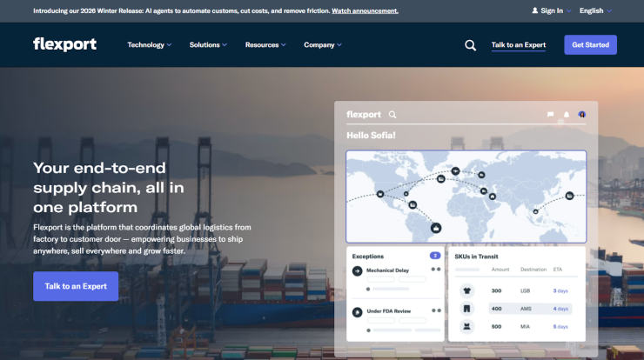Click the Watch announcement link
Viewport: 644px width, 360px height.
pyautogui.click(x=365, y=10)
